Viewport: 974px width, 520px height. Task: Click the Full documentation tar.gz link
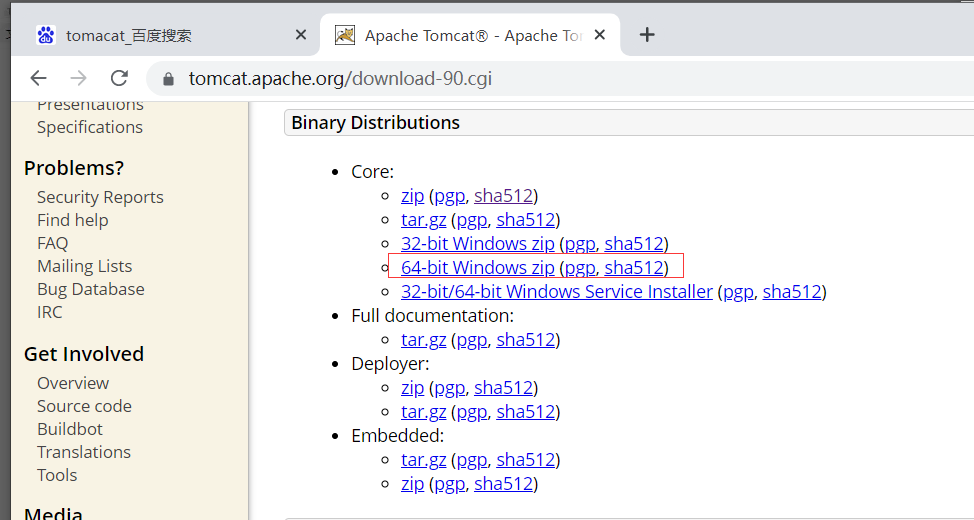click(x=423, y=340)
